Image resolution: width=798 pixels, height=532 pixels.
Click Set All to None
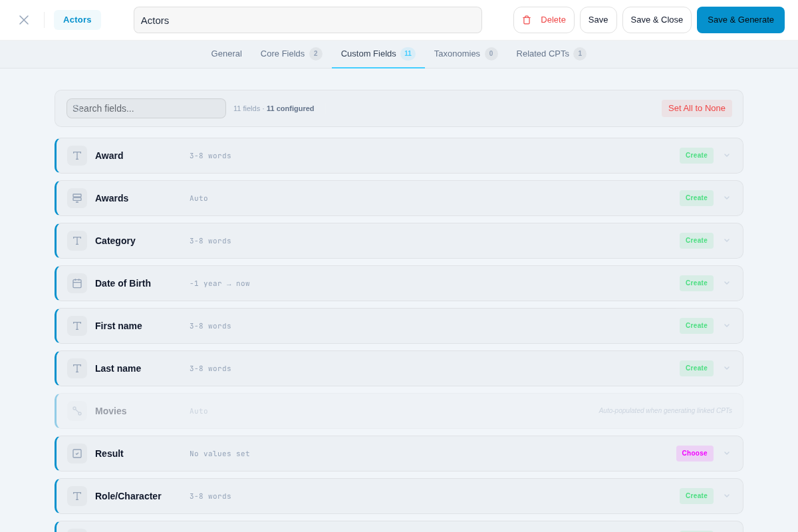pyautogui.click(x=697, y=108)
